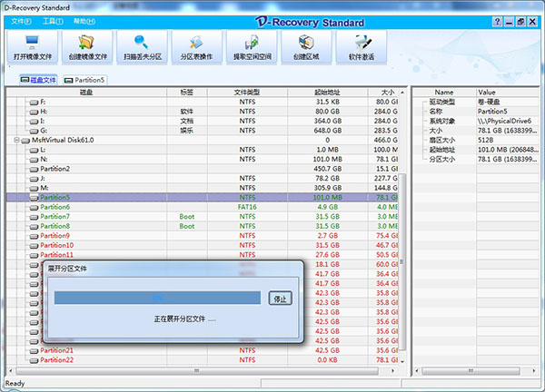Viewport: 545px width, 392px height.
Task: Click the 512B sector size value
Action: (x=486, y=141)
